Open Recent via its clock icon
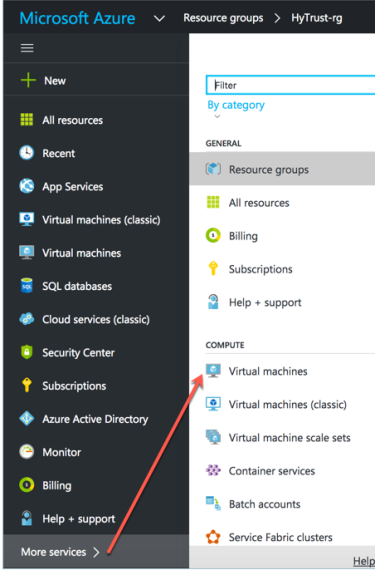 click(27, 153)
